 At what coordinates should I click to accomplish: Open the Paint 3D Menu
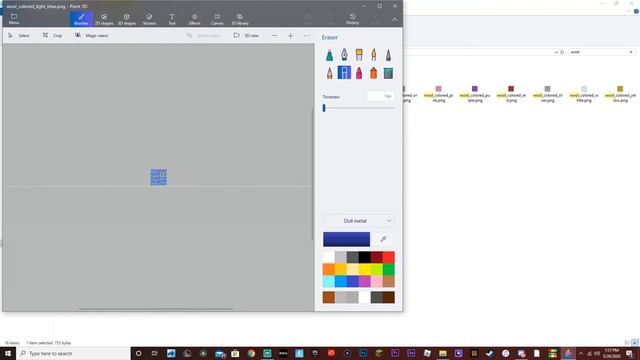[14, 19]
